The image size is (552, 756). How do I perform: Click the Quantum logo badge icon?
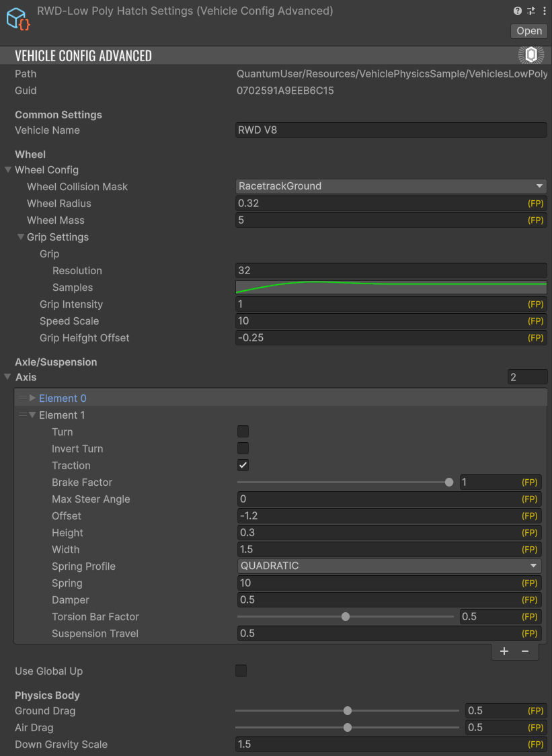point(531,55)
